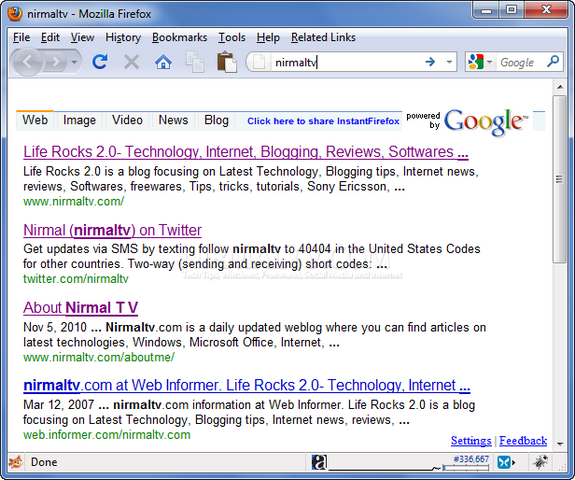Open the search engine selector dropdown
The width and height of the screenshot is (575, 480).
[489, 62]
